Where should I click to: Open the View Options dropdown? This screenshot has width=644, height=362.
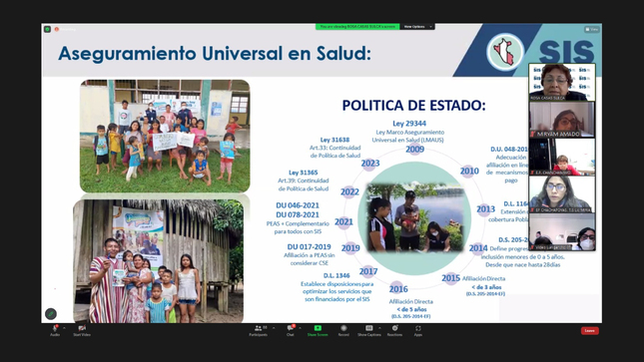(417, 27)
